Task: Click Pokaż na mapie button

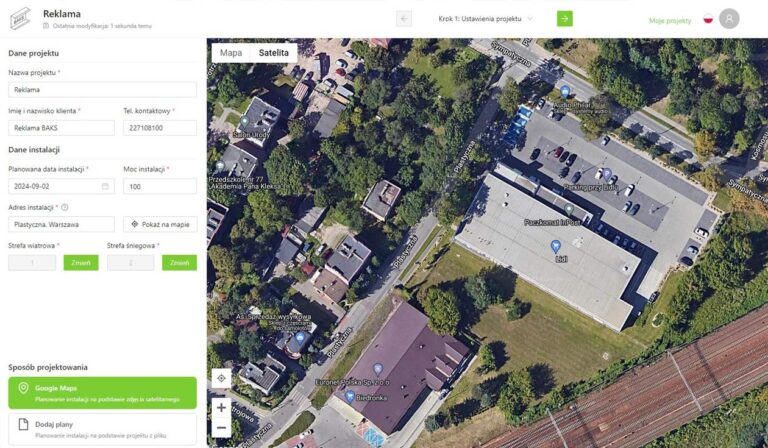Action: point(160,224)
